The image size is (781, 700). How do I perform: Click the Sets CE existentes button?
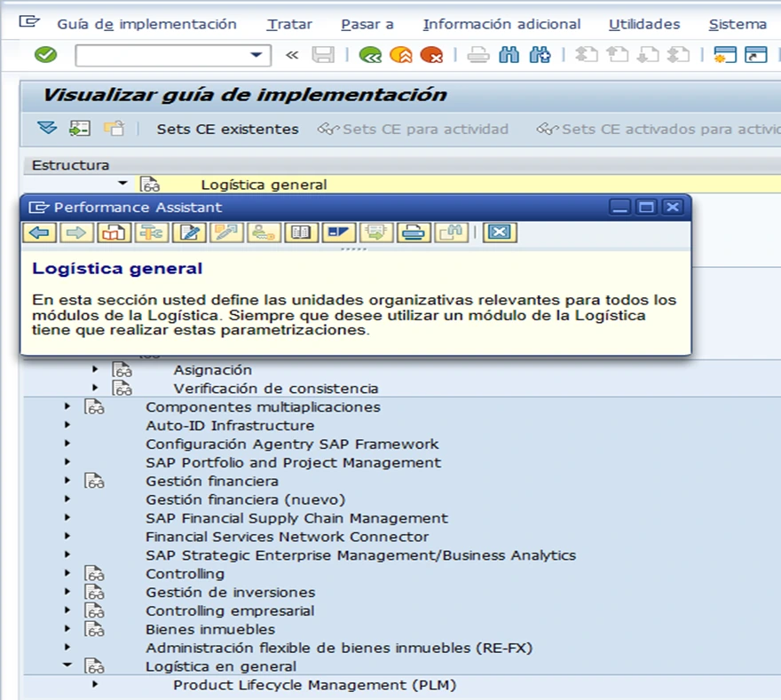pyautogui.click(x=227, y=129)
